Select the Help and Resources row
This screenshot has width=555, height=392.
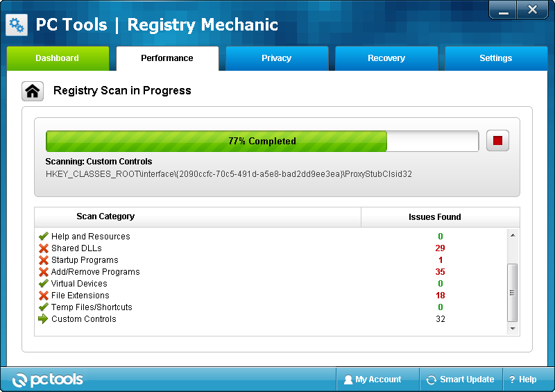pos(272,236)
